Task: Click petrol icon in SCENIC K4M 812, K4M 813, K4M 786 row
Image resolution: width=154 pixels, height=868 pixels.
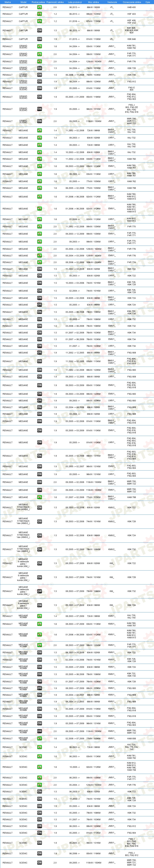Action: [x=40, y=767]
